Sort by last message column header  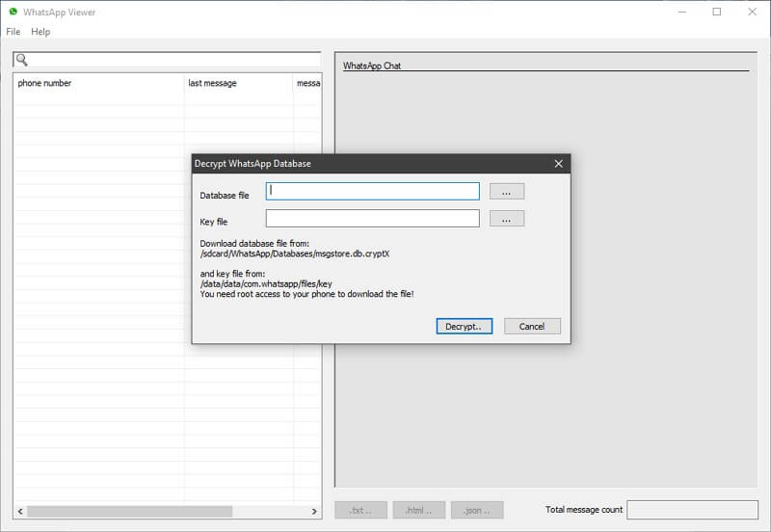(x=238, y=83)
